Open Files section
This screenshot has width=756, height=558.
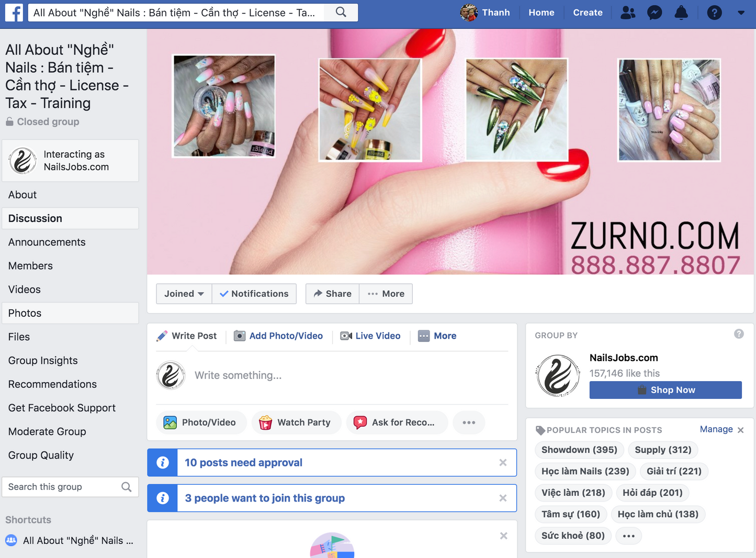pyautogui.click(x=70, y=337)
